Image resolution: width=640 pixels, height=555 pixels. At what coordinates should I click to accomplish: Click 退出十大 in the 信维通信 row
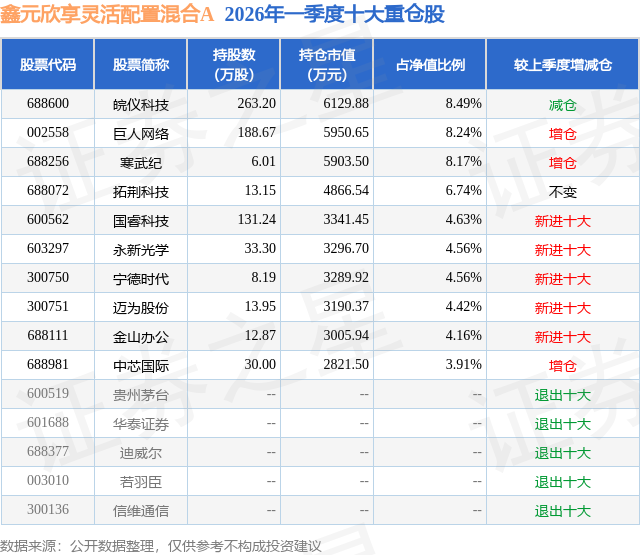pos(562,511)
